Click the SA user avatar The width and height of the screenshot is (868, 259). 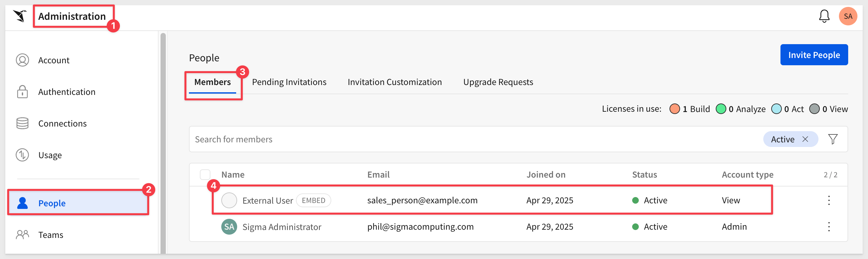pyautogui.click(x=848, y=16)
